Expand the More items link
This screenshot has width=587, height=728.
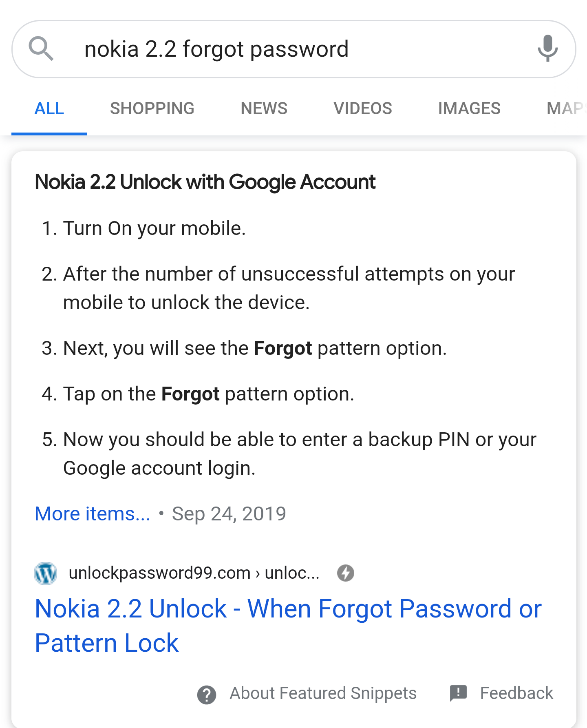tap(93, 513)
